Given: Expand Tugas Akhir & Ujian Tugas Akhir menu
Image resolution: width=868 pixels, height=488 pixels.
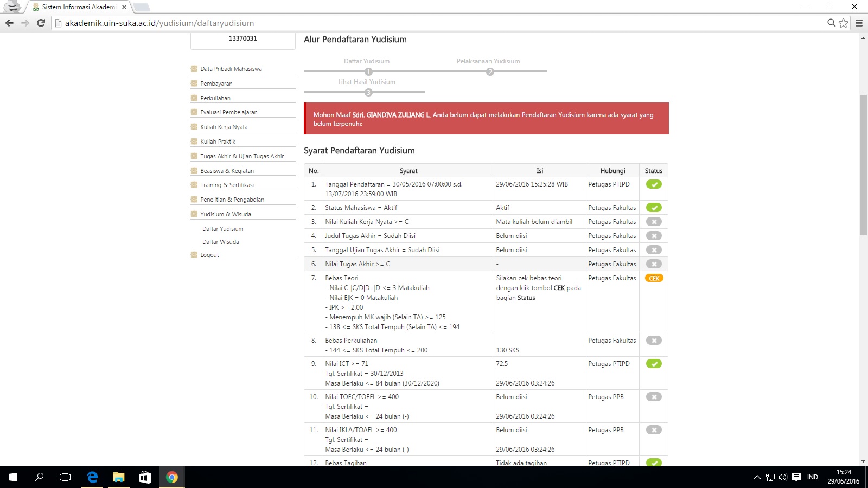Looking at the screenshot, I should point(242,156).
